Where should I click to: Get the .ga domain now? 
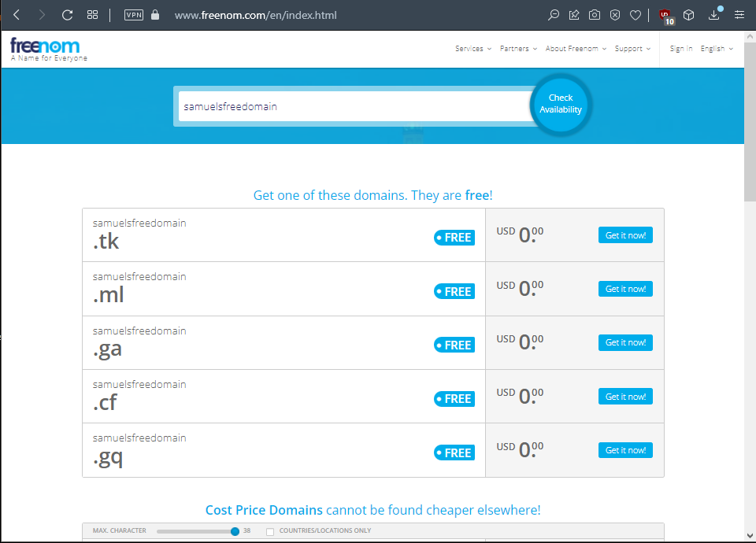tap(625, 342)
